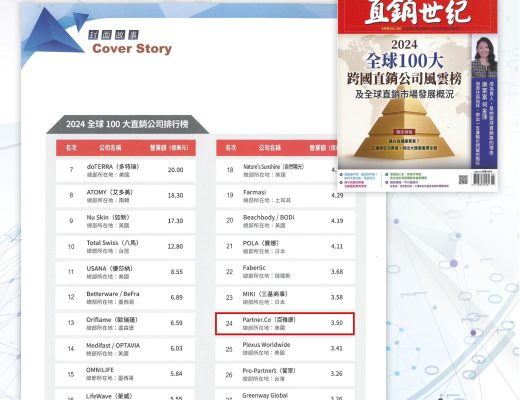Click the POLA rank 21 row
The height and width of the screenshot is (400, 520).
pyautogui.click(x=285, y=247)
